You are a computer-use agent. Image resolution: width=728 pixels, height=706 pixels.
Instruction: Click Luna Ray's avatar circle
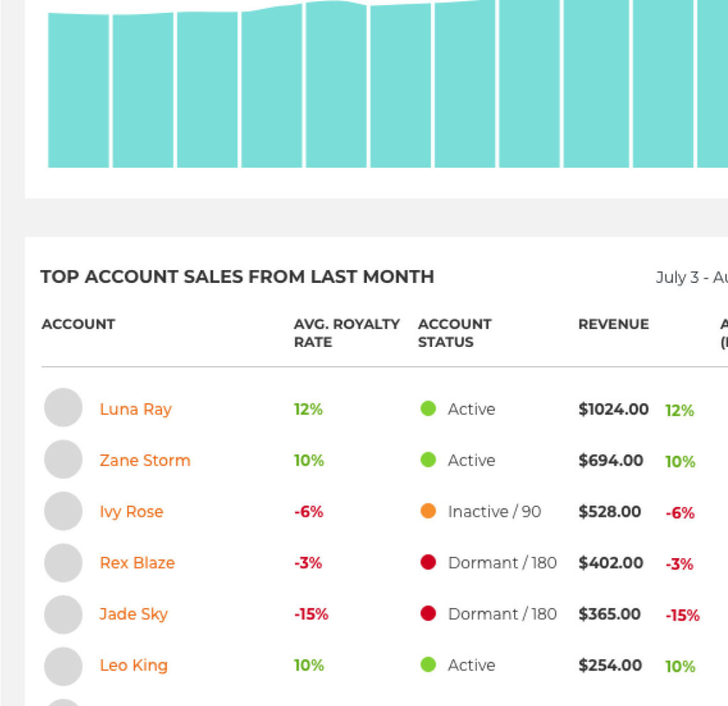tap(63, 408)
